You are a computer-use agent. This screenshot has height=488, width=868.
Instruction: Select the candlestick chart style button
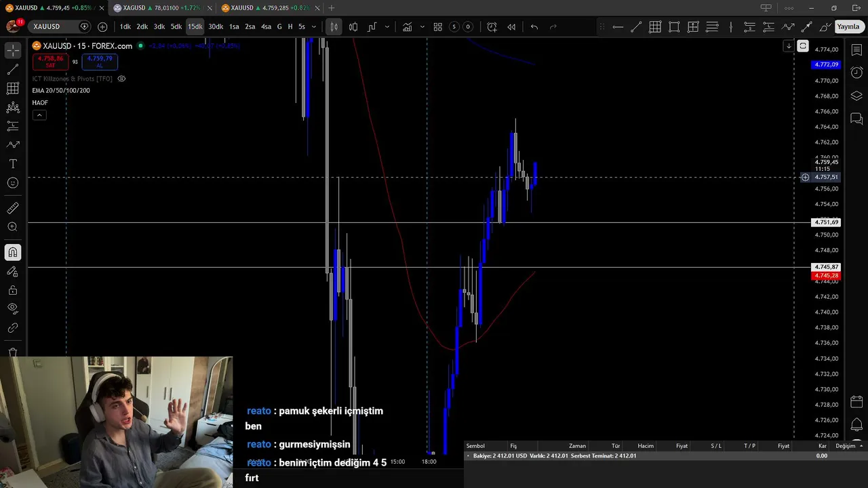(x=334, y=26)
